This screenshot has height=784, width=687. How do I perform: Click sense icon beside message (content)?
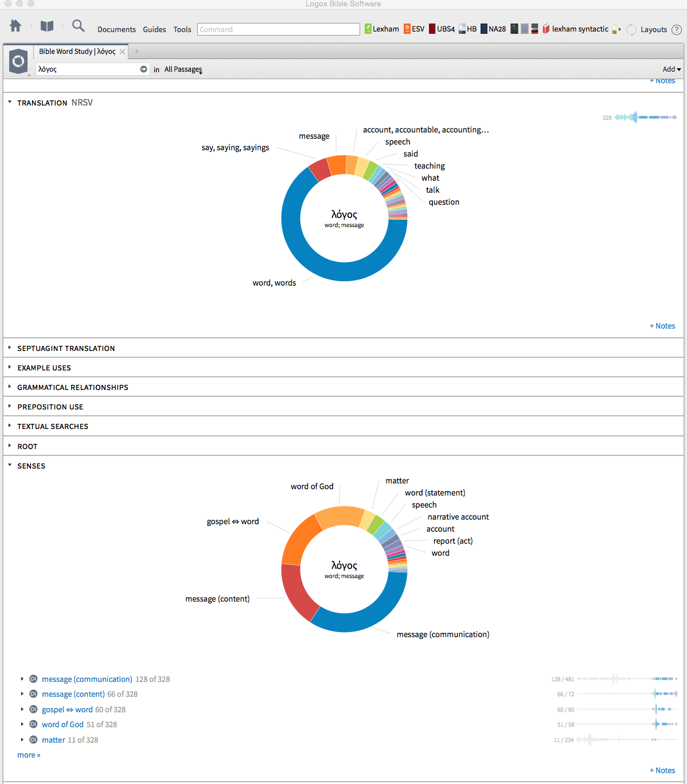click(x=33, y=693)
